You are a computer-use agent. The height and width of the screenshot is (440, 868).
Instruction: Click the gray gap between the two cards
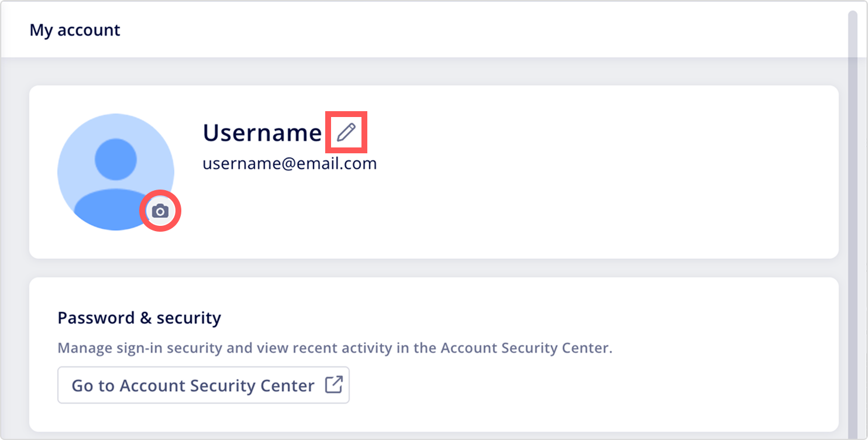(x=434, y=268)
